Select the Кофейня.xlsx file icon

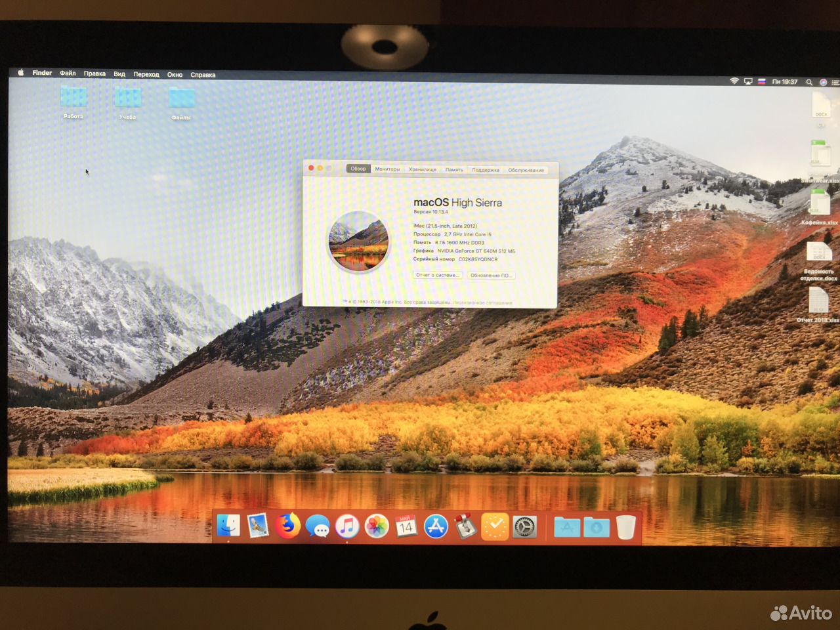coord(818,203)
